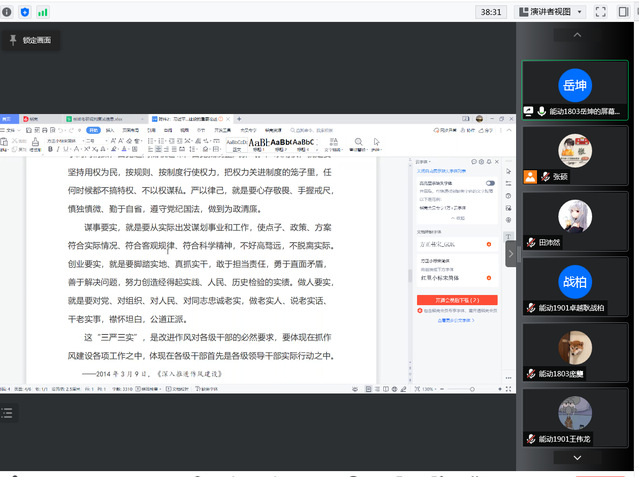Image resolution: width=639 pixels, height=477 pixels.
Task: Click the red download button in side panel
Action: tap(456, 299)
